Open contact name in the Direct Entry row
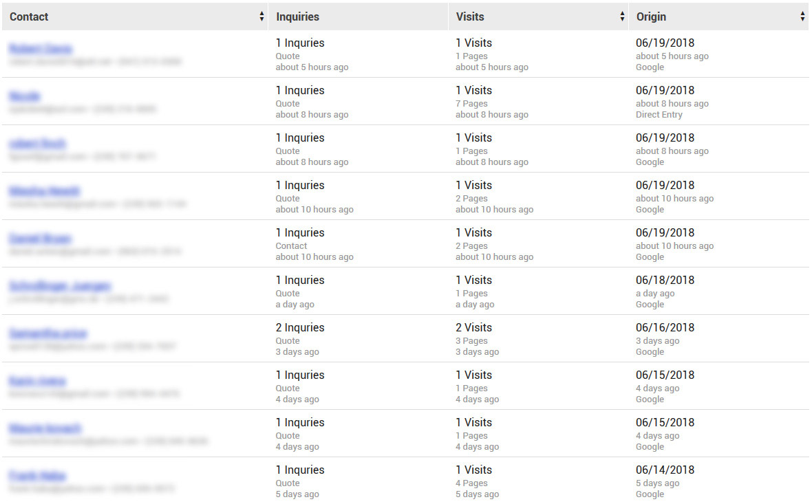 24,96
